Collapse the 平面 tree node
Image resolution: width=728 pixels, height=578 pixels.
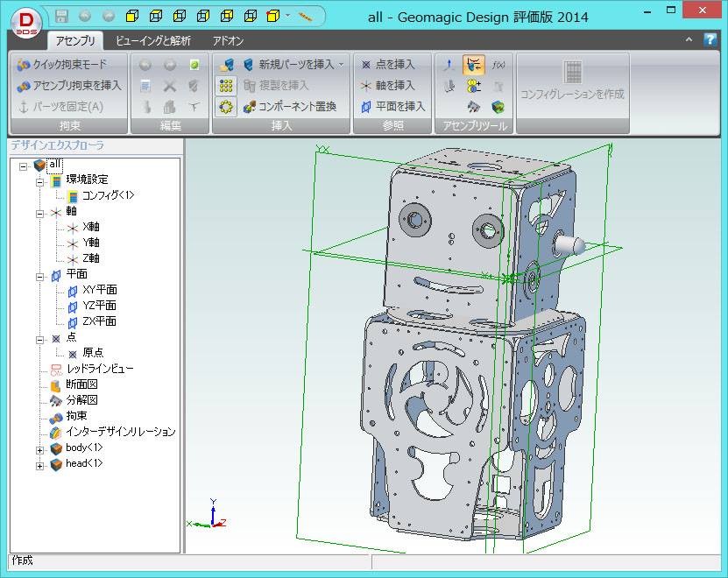[x=40, y=277]
